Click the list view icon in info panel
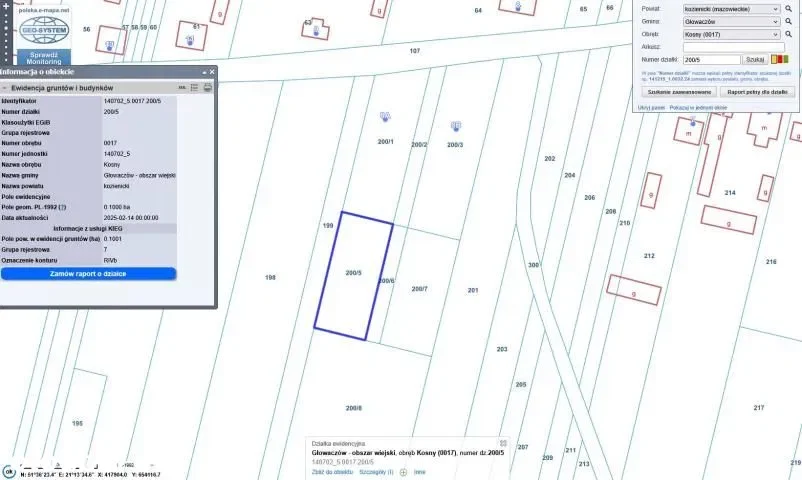The height and width of the screenshot is (480, 802). point(194,88)
